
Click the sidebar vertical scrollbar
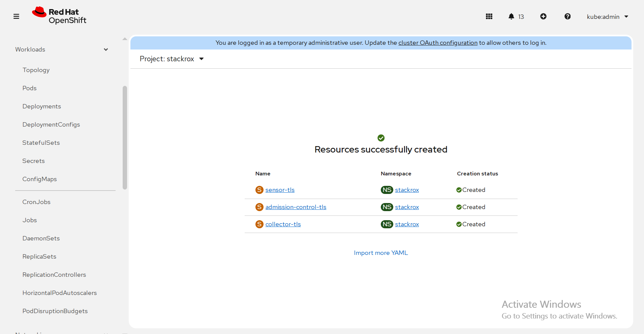pyautogui.click(x=125, y=137)
